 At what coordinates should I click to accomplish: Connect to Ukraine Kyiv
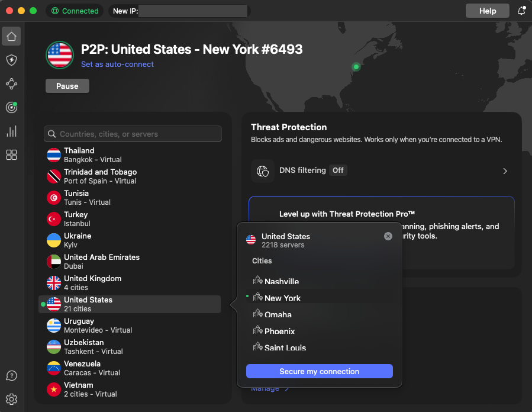[130, 240]
